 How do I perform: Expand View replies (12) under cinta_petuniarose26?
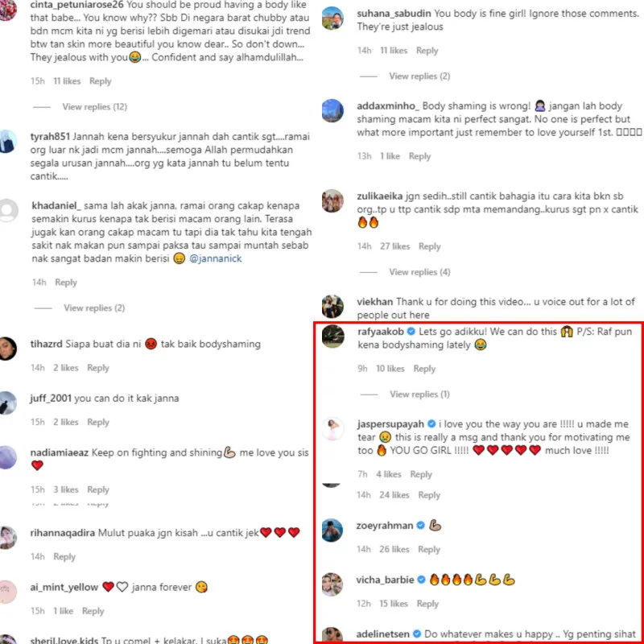pos(94,107)
